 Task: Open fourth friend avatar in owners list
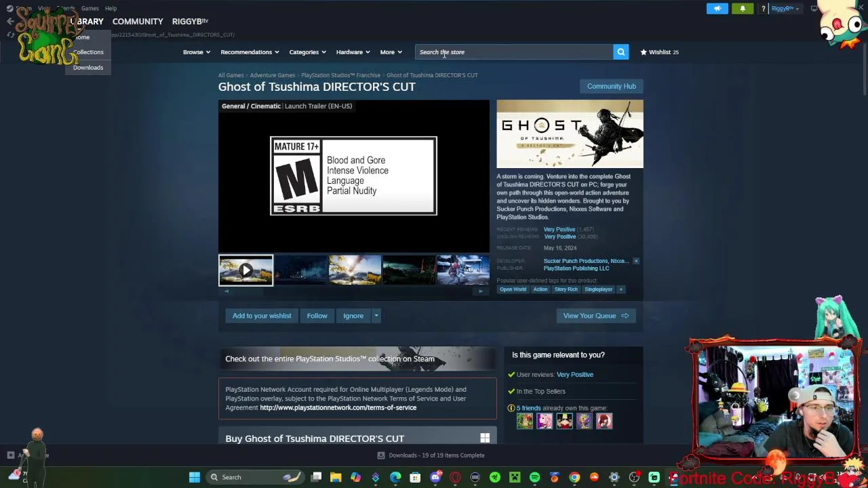tap(584, 421)
